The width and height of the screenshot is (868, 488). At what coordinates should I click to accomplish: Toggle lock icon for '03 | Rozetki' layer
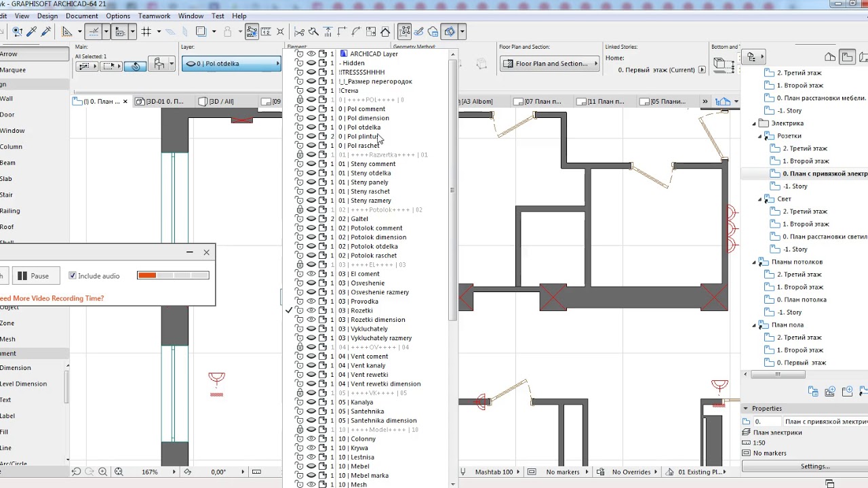(299, 310)
